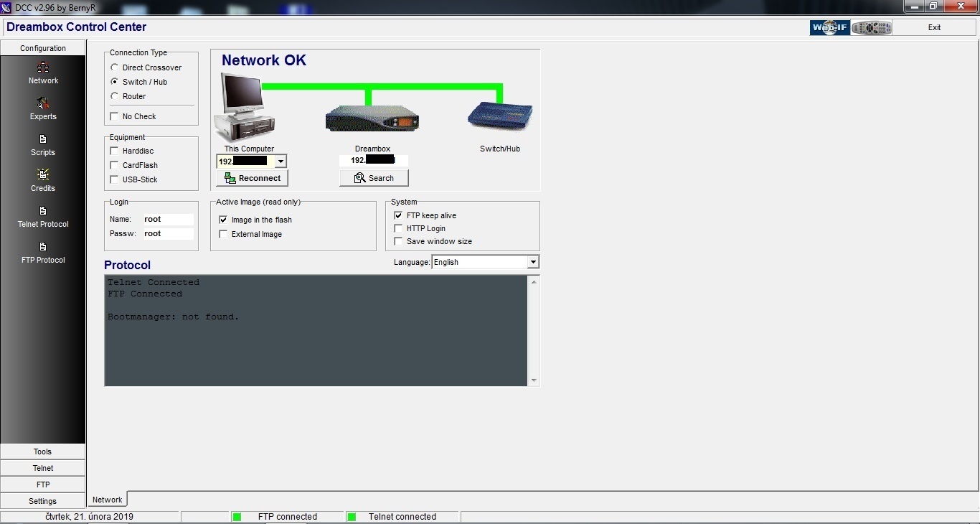This screenshot has height=524, width=980.
Task: Click the green Telnet connected status indicator
Action: tap(352, 517)
